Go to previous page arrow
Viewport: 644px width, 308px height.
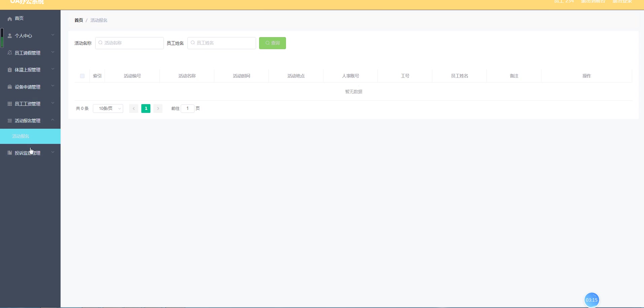[134, 109]
